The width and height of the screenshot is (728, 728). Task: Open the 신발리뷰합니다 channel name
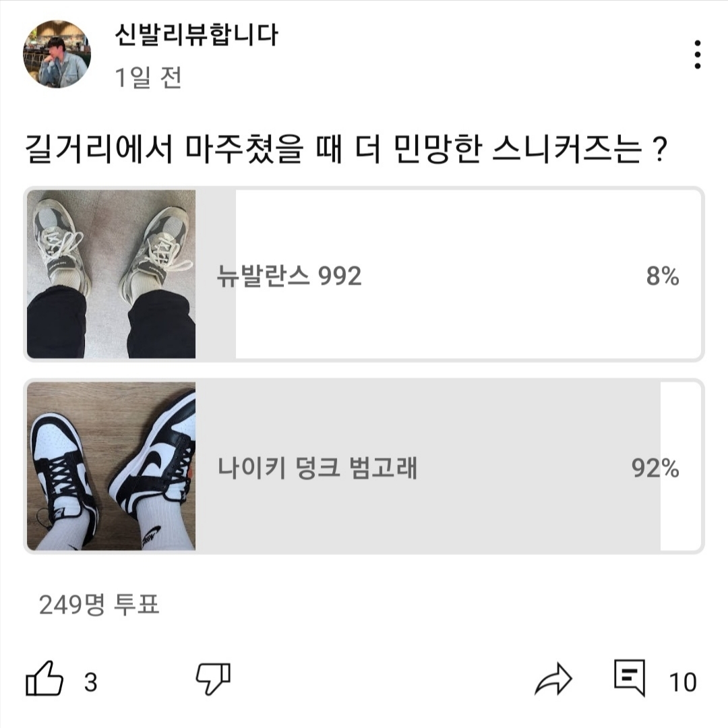[x=196, y=35]
